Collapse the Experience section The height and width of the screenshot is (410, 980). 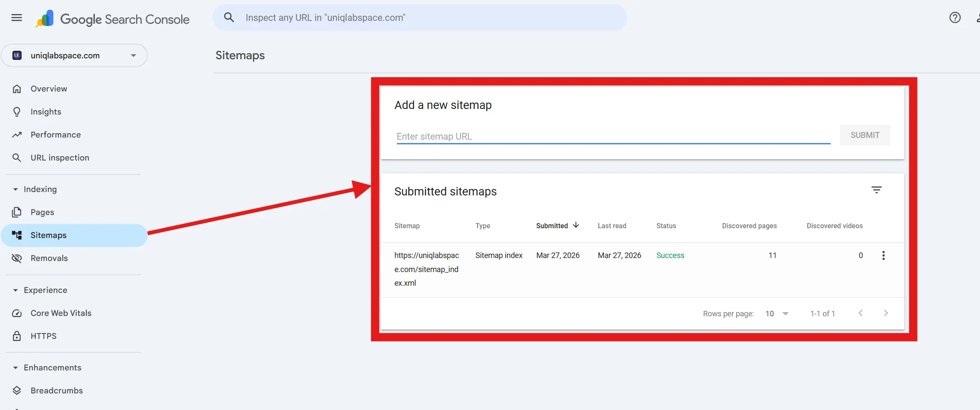pos(16,290)
